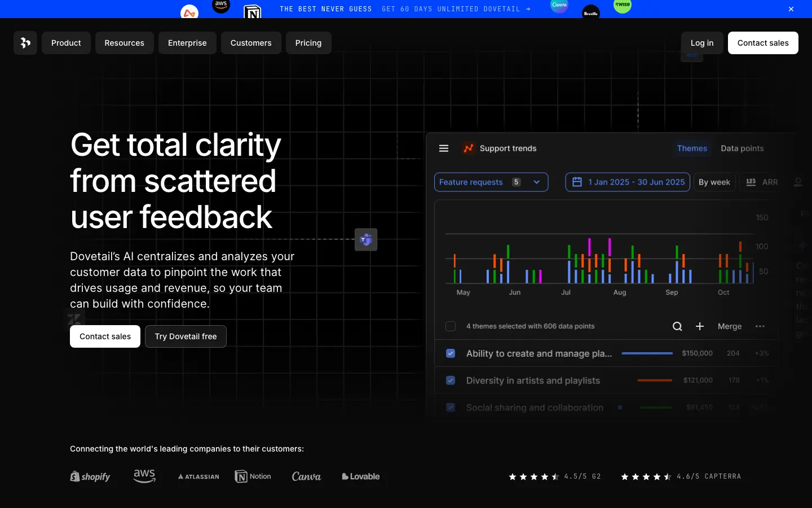Uncheck 'Diversity in artists and playlists' theme
The width and height of the screenshot is (812, 508).
click(x=451, y=380)
